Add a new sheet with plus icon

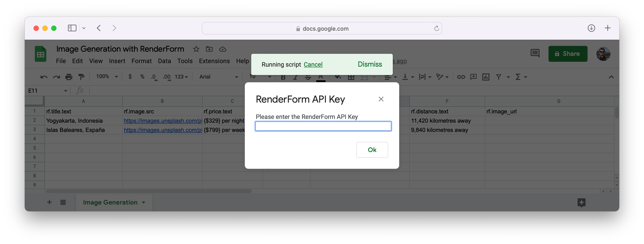49,202
